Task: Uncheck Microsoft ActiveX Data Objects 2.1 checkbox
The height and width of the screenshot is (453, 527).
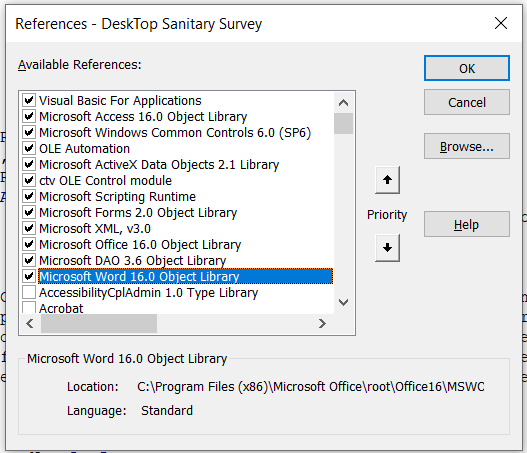Action: (x=29, y=164)
